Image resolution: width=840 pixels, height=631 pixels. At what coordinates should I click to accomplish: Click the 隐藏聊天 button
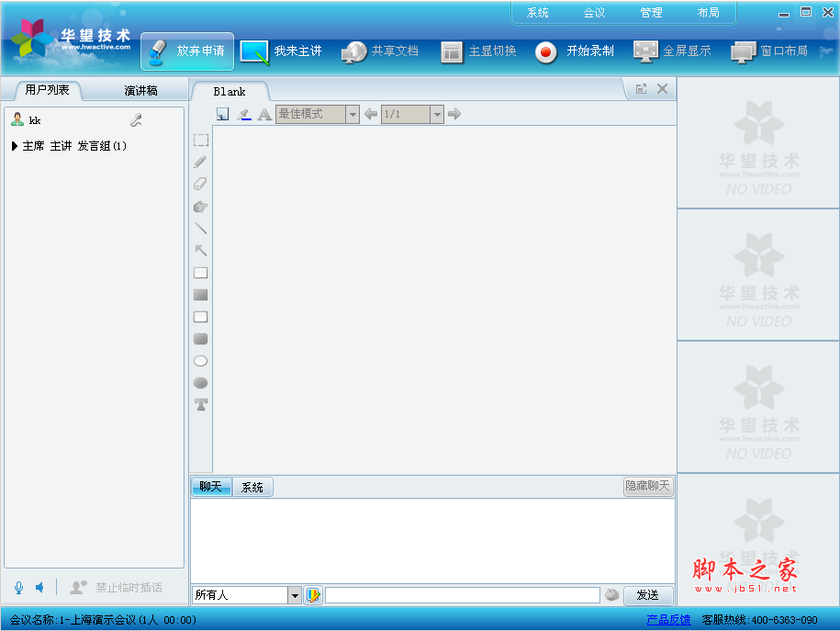point(648,486)
